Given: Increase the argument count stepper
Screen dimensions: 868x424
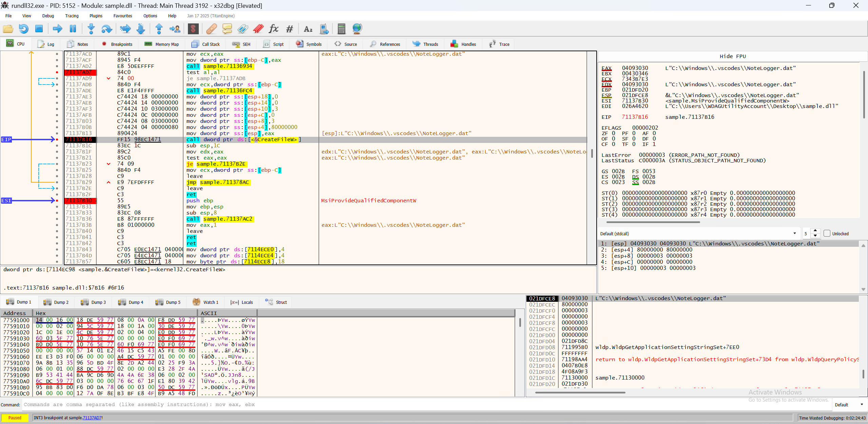Looking at the screenshot, I should [815, 231].
